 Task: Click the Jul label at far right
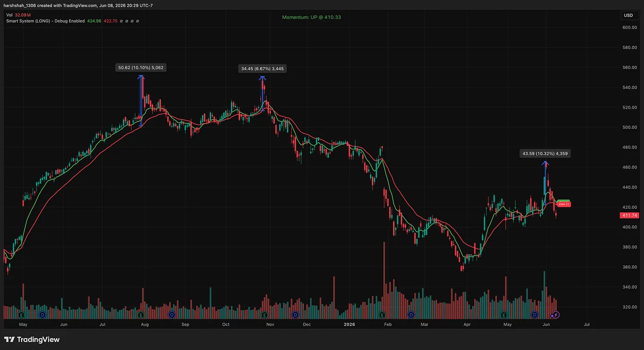[x=587, y=324]
